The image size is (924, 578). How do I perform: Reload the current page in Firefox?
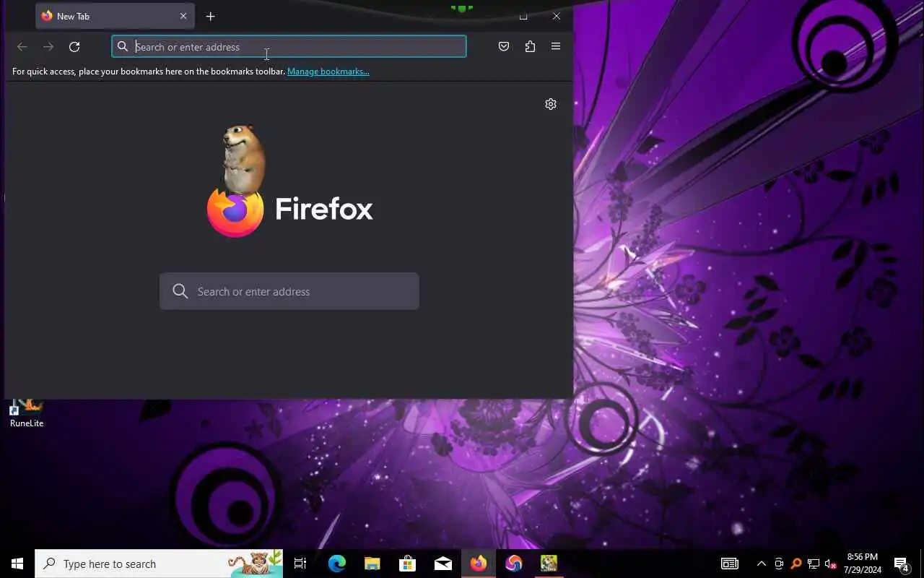(74, 47)
